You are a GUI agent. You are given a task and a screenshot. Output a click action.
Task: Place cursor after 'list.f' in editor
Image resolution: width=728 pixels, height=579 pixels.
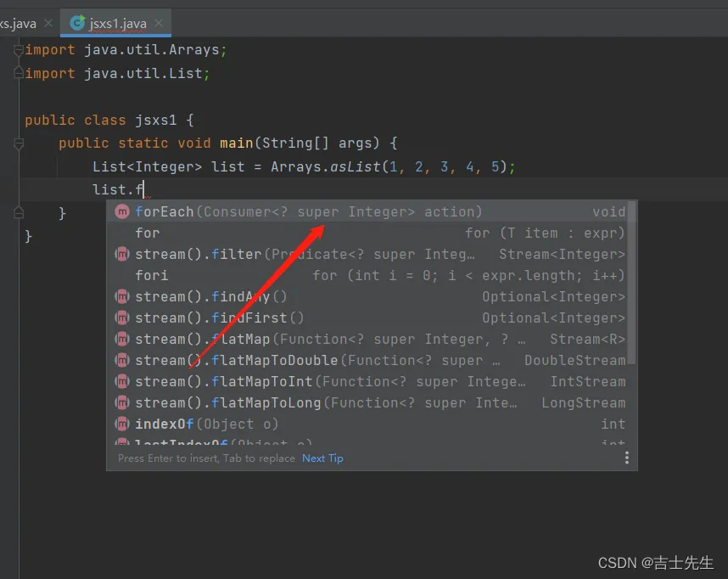144,190
